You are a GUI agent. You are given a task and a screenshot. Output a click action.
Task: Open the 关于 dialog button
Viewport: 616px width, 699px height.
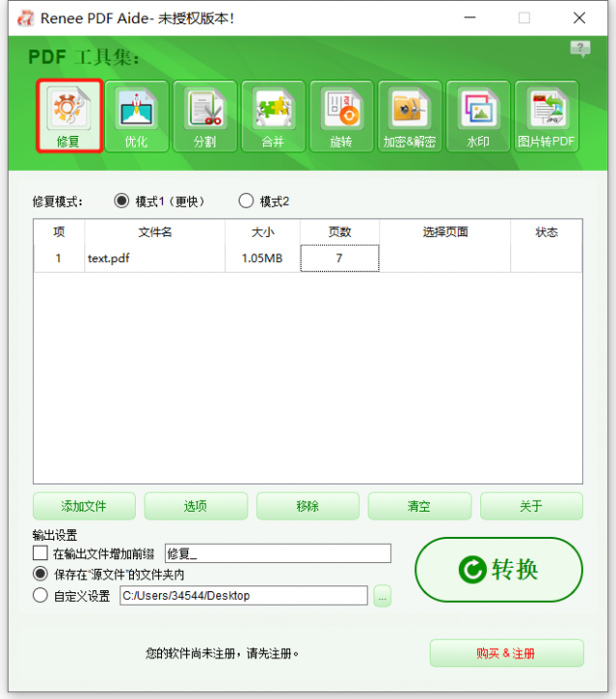pyautogui.click(x=532, y=506)
